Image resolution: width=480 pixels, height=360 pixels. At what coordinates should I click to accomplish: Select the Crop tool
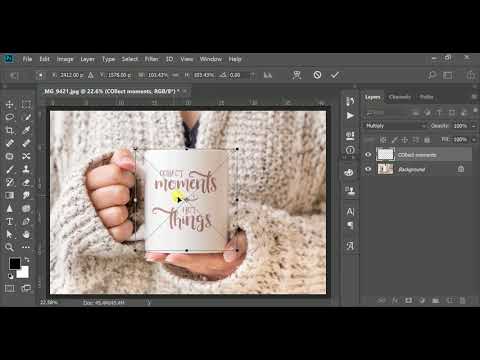pos(10,130)
